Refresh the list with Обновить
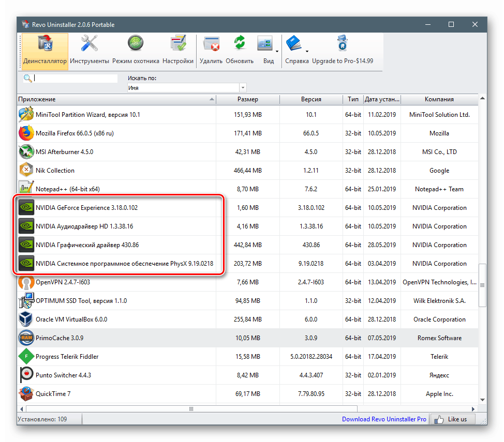Screen dimensions: 504x442 [240, 43]
